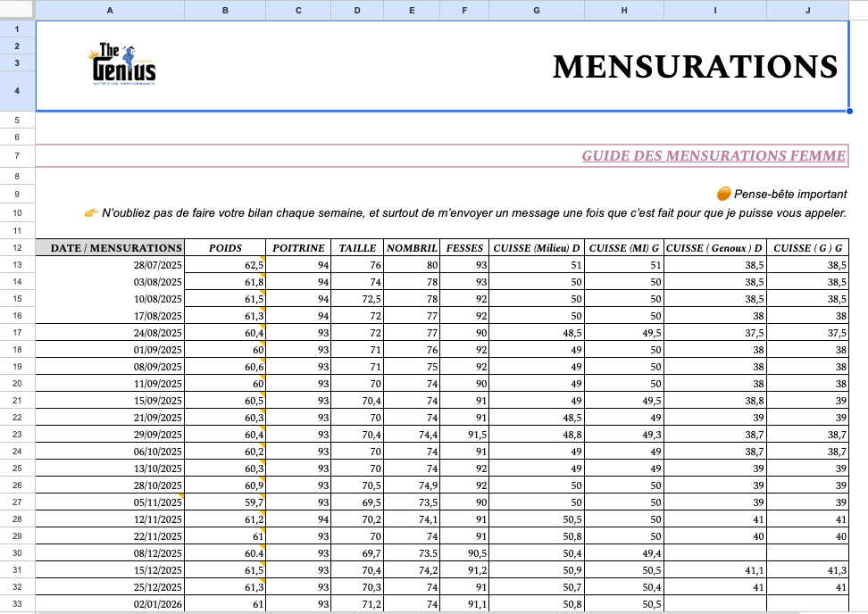Screen dimensions: 868x614
Task: Click the FESSES header cell
Action: 464,248
